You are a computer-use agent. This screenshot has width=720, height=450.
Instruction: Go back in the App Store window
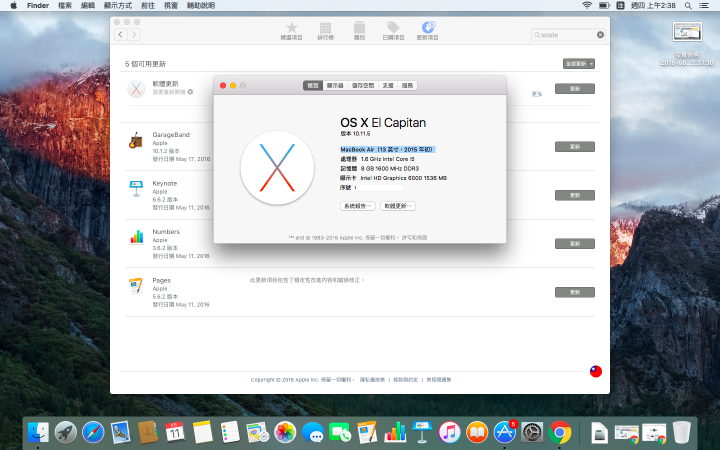click(121, 34)
